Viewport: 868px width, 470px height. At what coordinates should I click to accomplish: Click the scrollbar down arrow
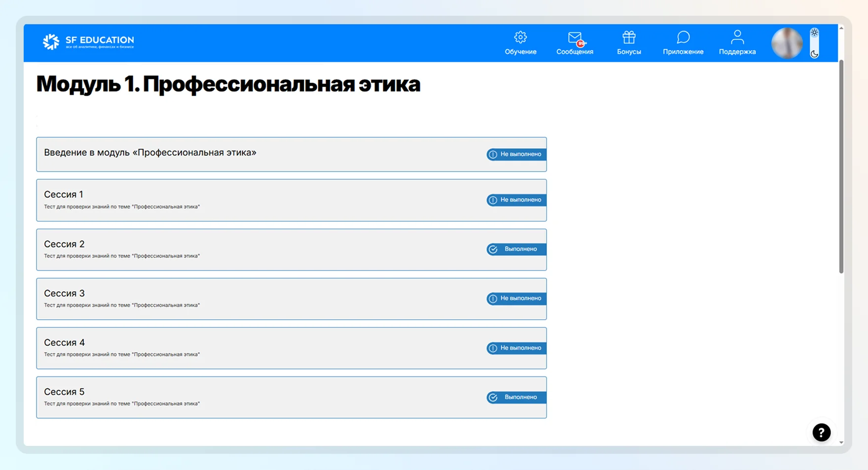pos(841,442)
